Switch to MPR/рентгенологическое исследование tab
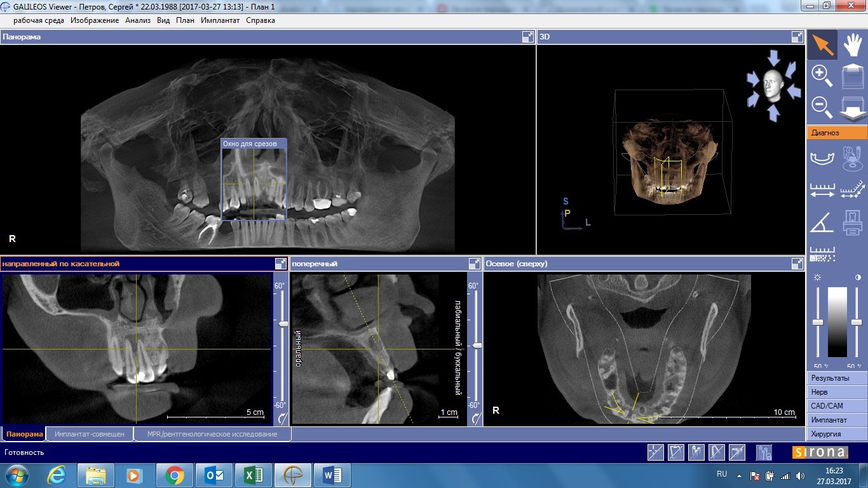Image resolution: width=868 pixels, height=488 pixels. 212,434
